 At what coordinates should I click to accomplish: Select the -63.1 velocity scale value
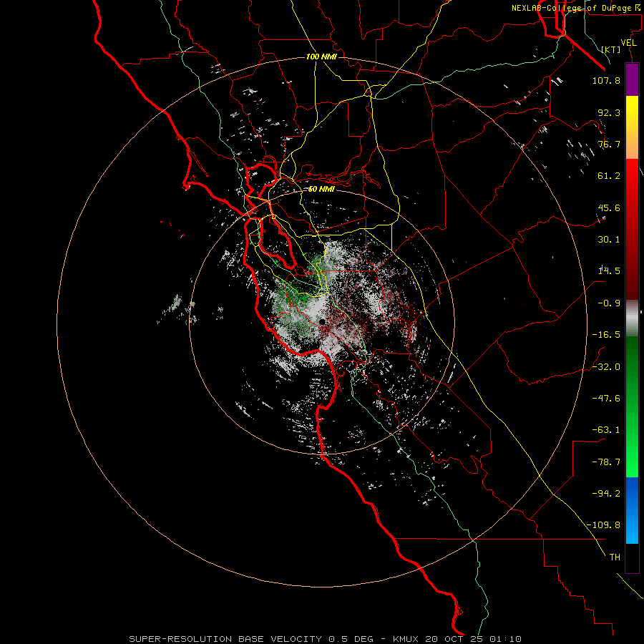606,430
